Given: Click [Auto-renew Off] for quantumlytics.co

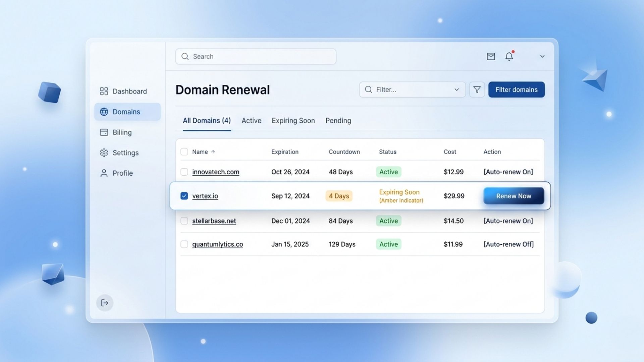Looking at the screenshot, I should [508, 244].
